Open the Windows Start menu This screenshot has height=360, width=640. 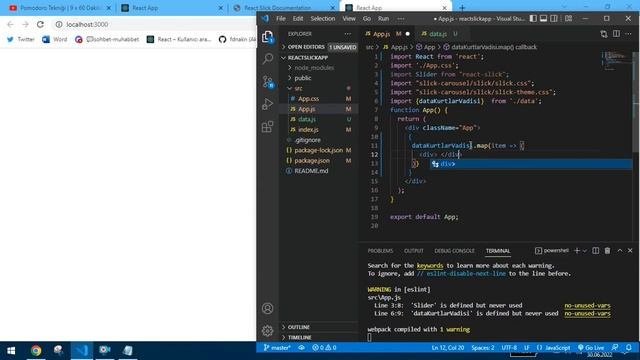11,350
